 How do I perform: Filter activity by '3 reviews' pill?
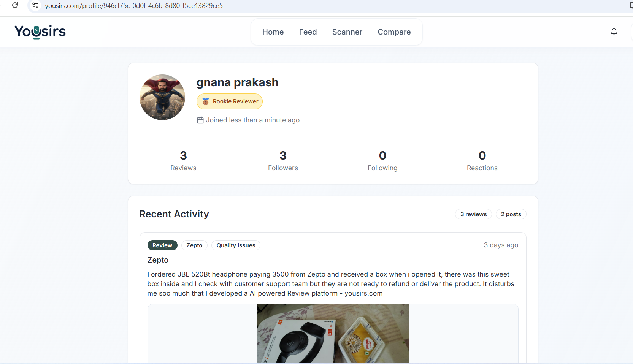coord(473,214)
